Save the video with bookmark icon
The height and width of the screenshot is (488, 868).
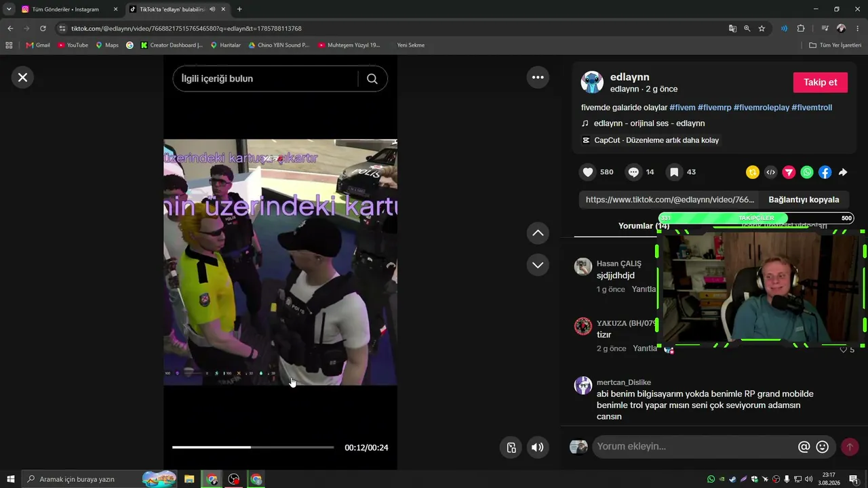tap(674, 172)
